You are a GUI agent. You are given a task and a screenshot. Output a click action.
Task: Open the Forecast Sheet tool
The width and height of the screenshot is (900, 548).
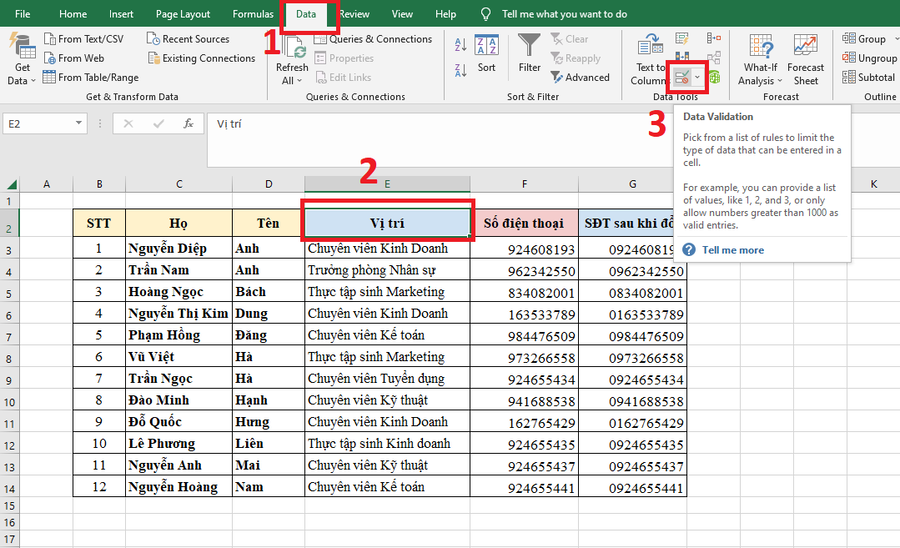click(805, 60)
